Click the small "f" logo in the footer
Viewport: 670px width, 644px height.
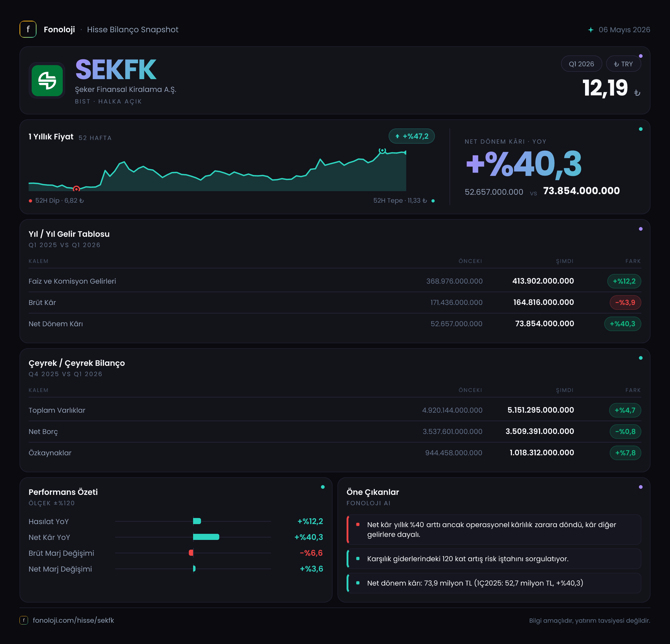coord(23,620)
